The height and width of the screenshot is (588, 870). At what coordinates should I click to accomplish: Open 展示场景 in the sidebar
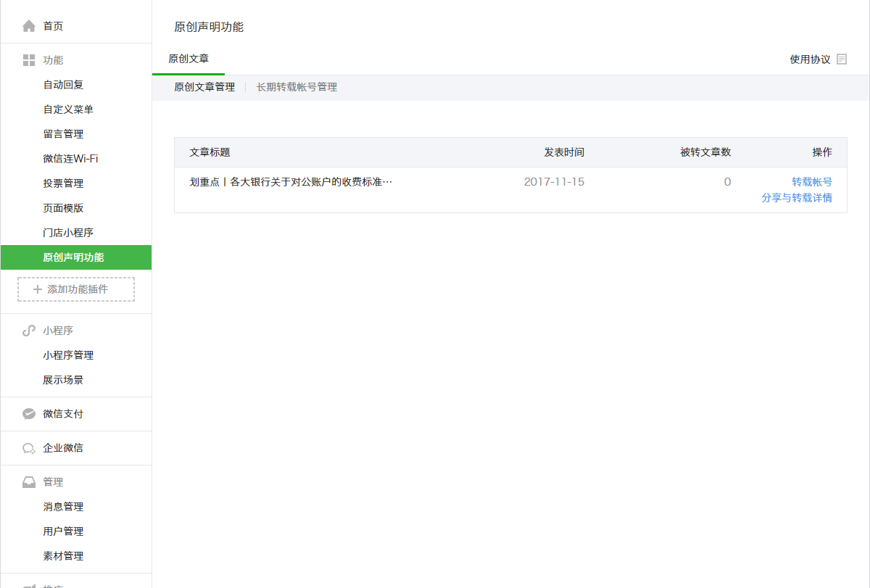click(x=63, y=380)
